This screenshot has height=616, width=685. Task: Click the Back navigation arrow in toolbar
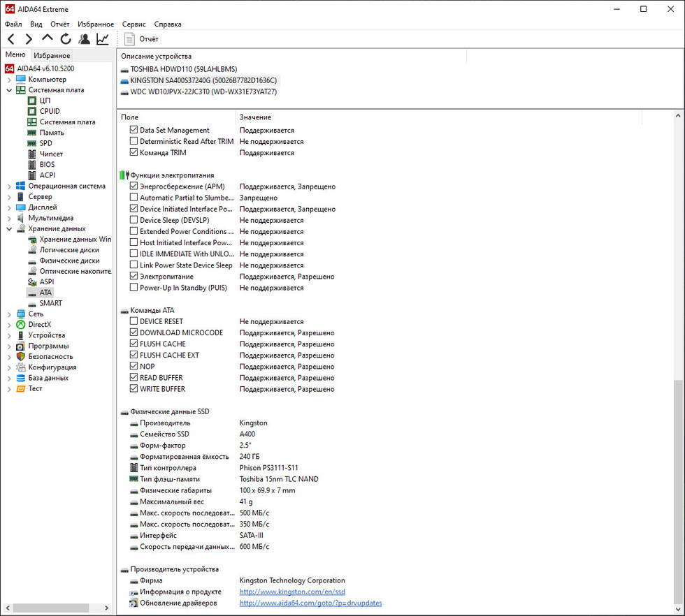click(x=11, y=39)
